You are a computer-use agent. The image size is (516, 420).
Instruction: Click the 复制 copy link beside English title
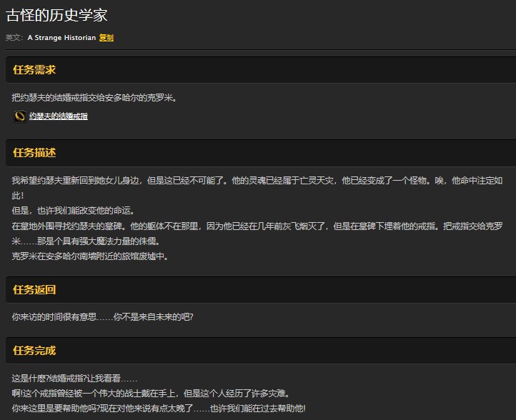tap(106, 38)
